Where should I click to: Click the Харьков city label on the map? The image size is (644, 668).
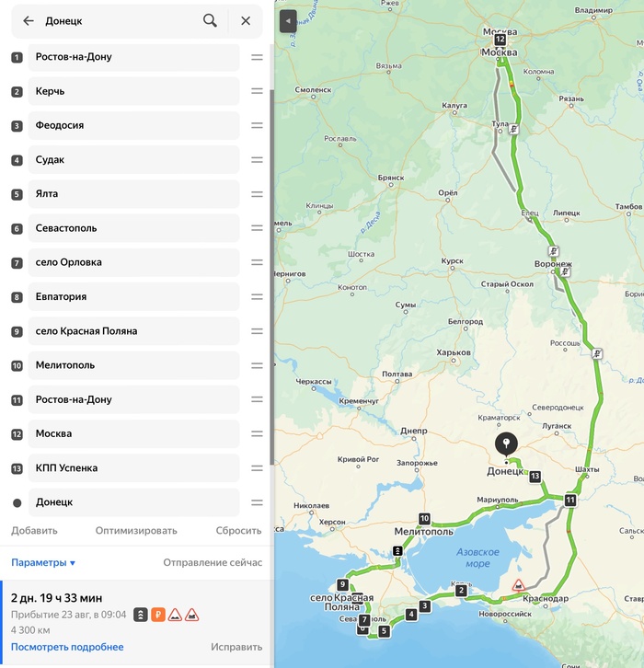(454, 352)
